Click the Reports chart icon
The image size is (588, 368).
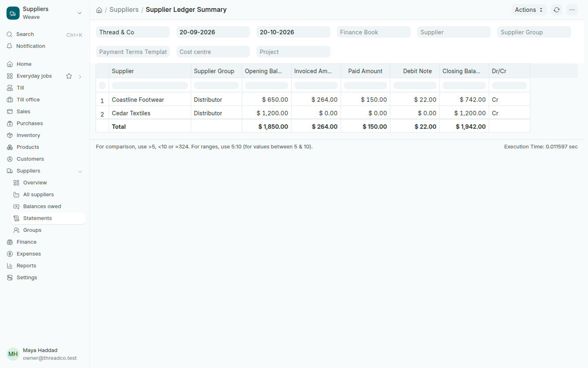click(10, 266)
